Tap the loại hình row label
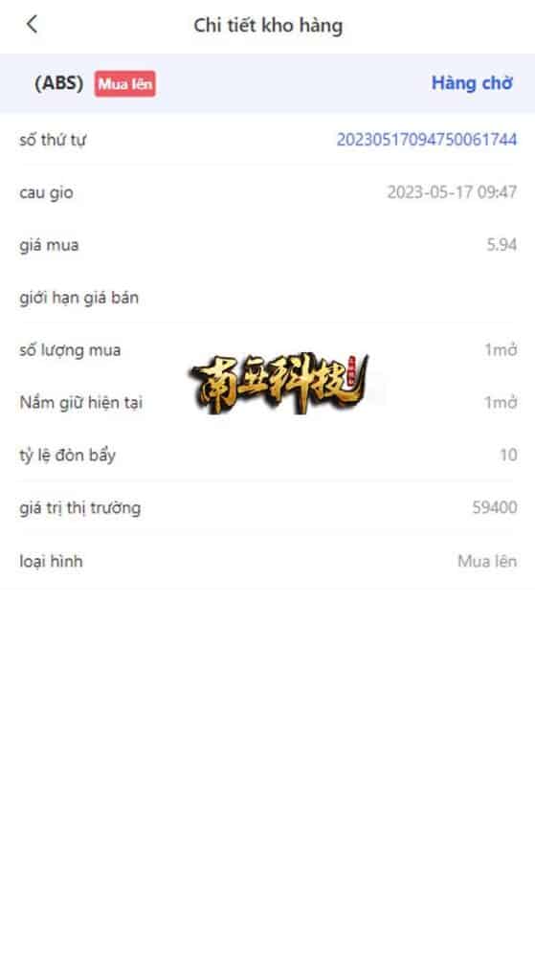Image resolution: width=535 pixels, height=980 pixels. [x=51, y=561]
